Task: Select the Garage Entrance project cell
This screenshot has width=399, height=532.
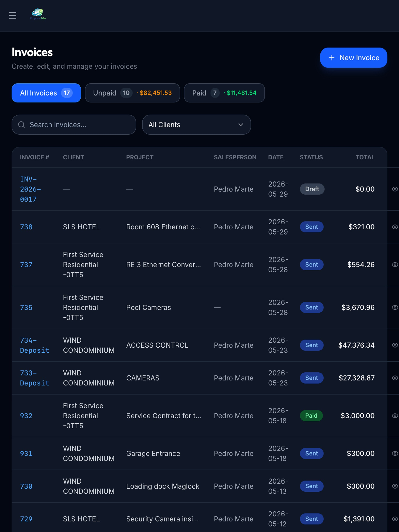Action: [153, 453]
